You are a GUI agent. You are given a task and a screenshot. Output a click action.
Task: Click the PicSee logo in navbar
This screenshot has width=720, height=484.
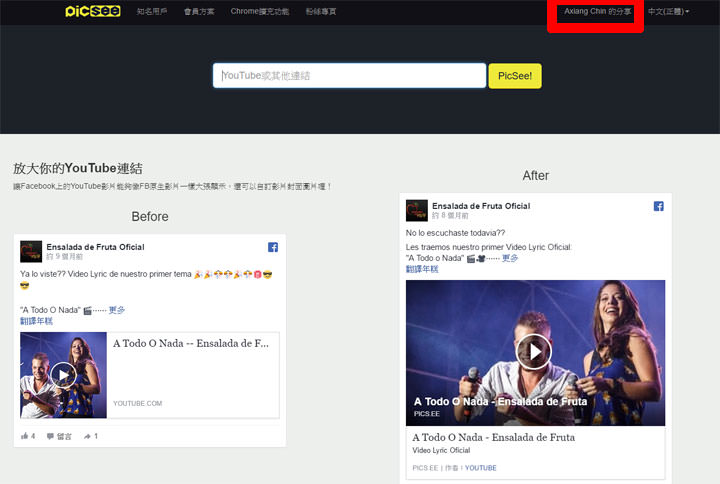[92, 11]
